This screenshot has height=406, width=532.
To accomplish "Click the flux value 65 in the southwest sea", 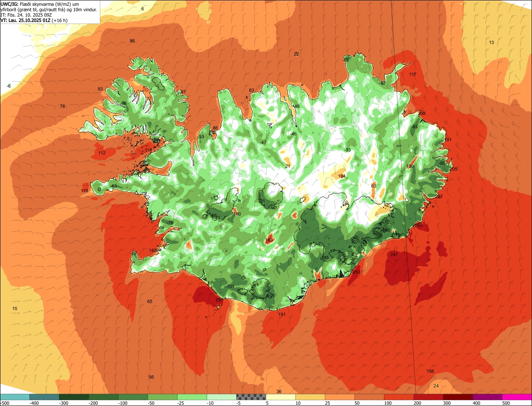I will 150,301.
